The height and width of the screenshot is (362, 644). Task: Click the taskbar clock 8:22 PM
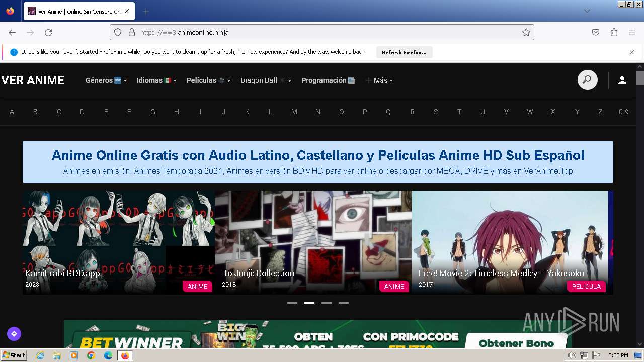click(618, 355)
